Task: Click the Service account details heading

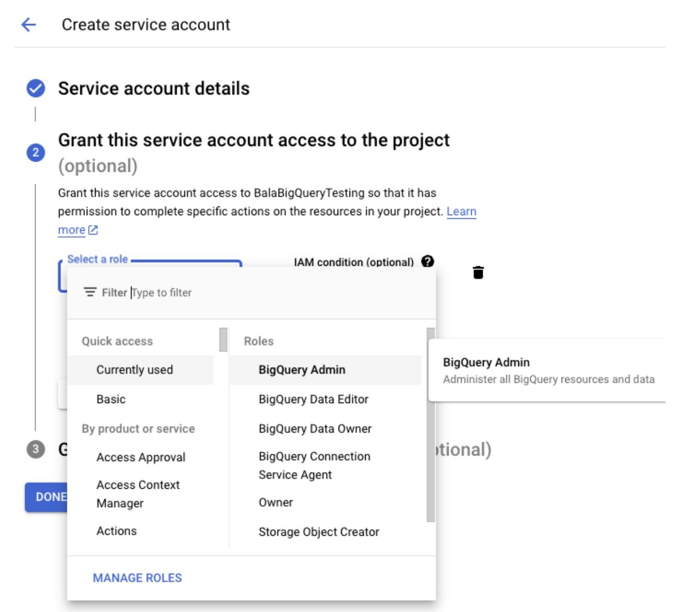Action: pyautogui.click(x=154, y=88)
